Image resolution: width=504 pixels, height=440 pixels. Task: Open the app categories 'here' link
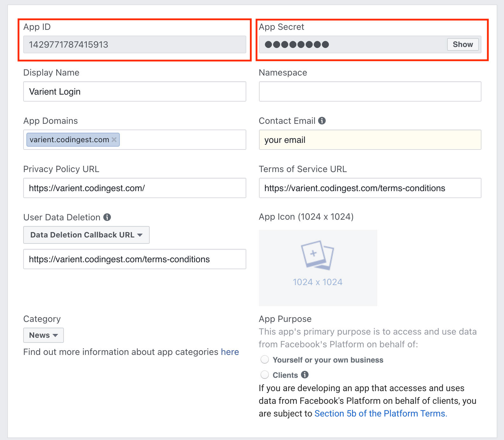230,352
